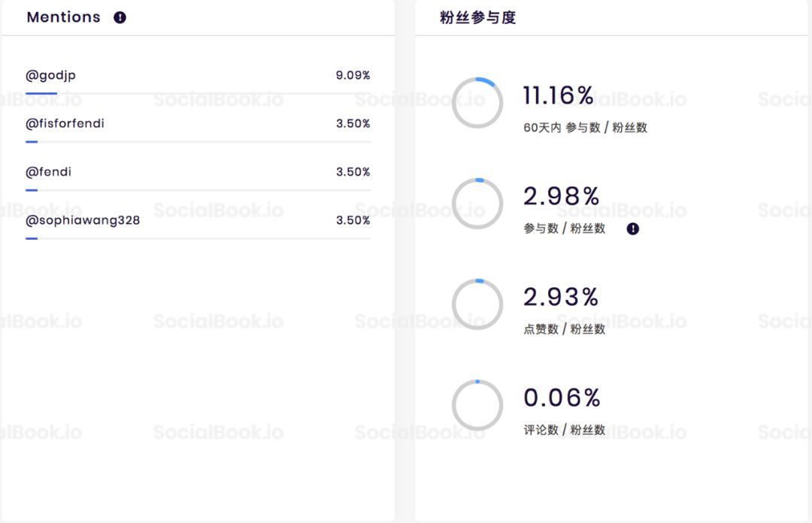Open the @godjp mention
Viewport: 812px width, 523px height.
click(51, 76)
